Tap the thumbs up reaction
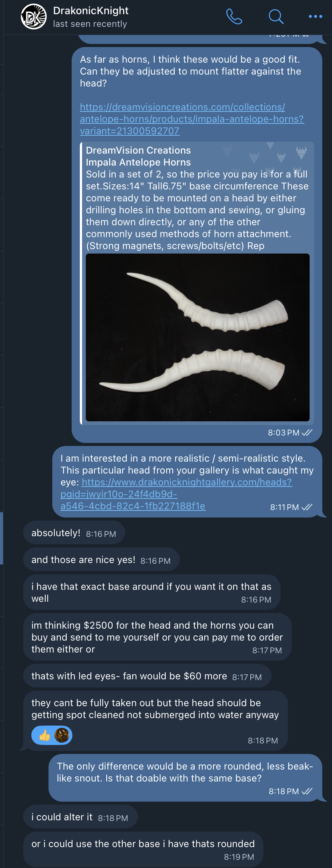This screenshot has height=868, width=332. coord(45,735)
